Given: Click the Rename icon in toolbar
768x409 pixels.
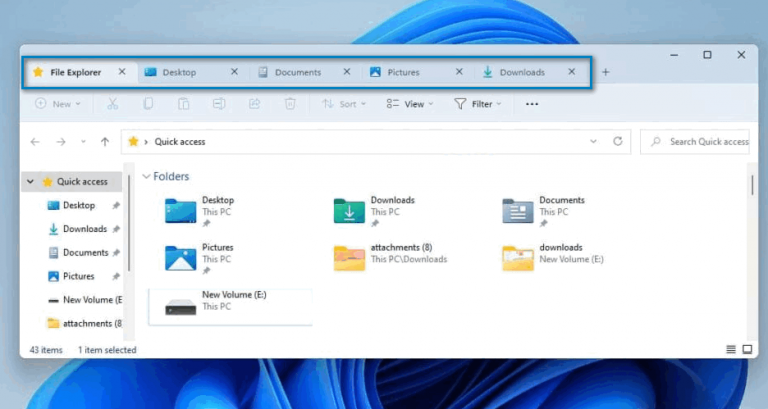Looking at the screenshot, I should pos(219,104).
